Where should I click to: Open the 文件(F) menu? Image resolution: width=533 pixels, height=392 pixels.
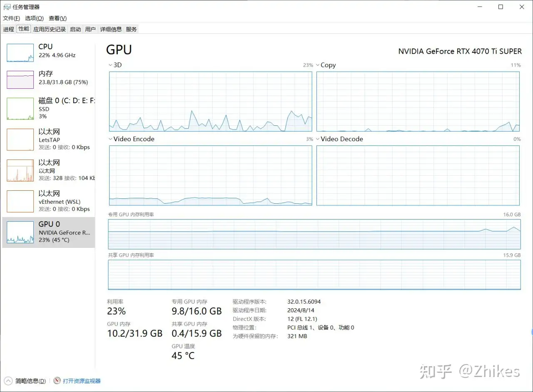tap(11, 18)
